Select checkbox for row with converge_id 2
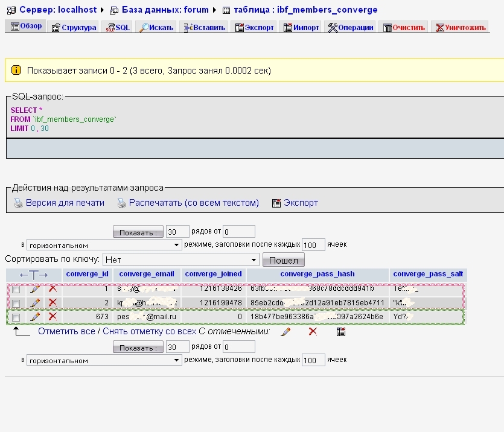504x432 pixels. tap(16, 303)
